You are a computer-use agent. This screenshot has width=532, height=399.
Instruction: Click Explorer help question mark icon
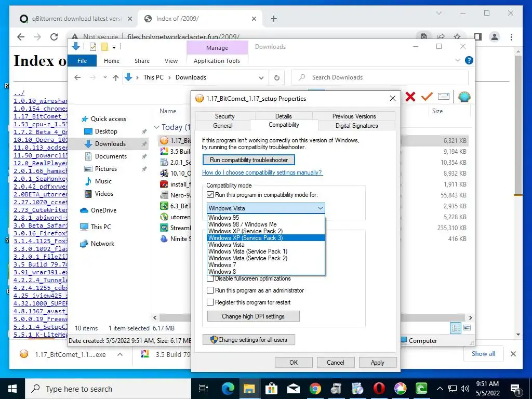click(469, 60)
